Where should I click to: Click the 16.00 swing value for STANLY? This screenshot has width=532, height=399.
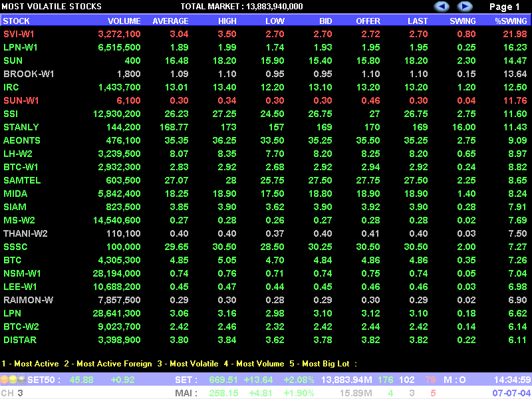pyautogui.click(x=464, y=127)
